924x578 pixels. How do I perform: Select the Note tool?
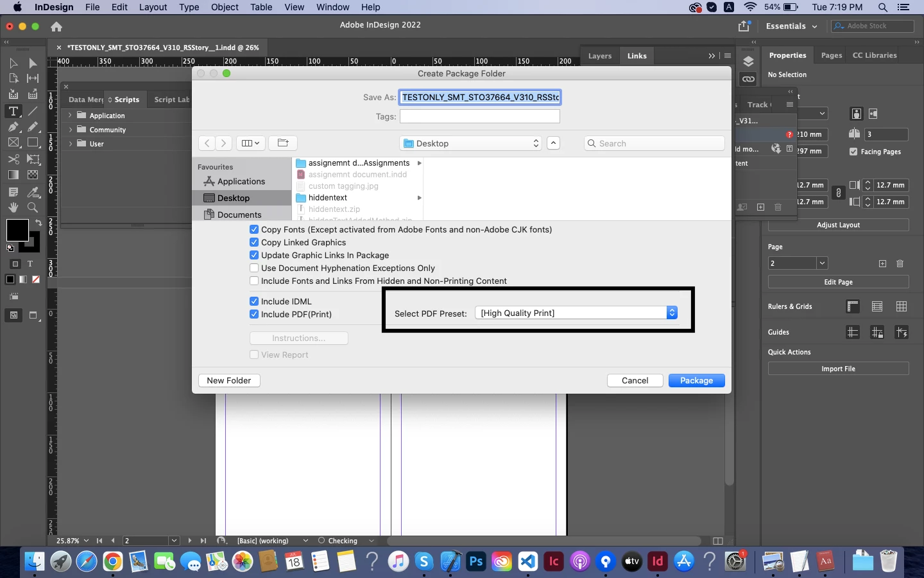point(13,192)
